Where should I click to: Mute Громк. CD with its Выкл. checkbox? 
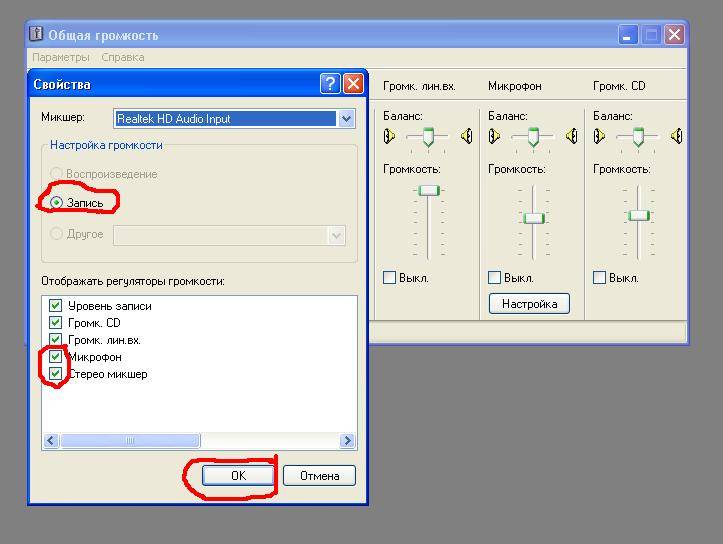point(599,278)
